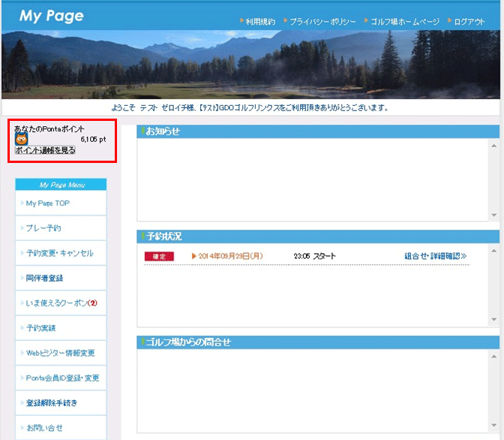The height and width of the screenshot is (440, 504).
Task: Click the 6,105 pt points value
Action: click(93, 139)
